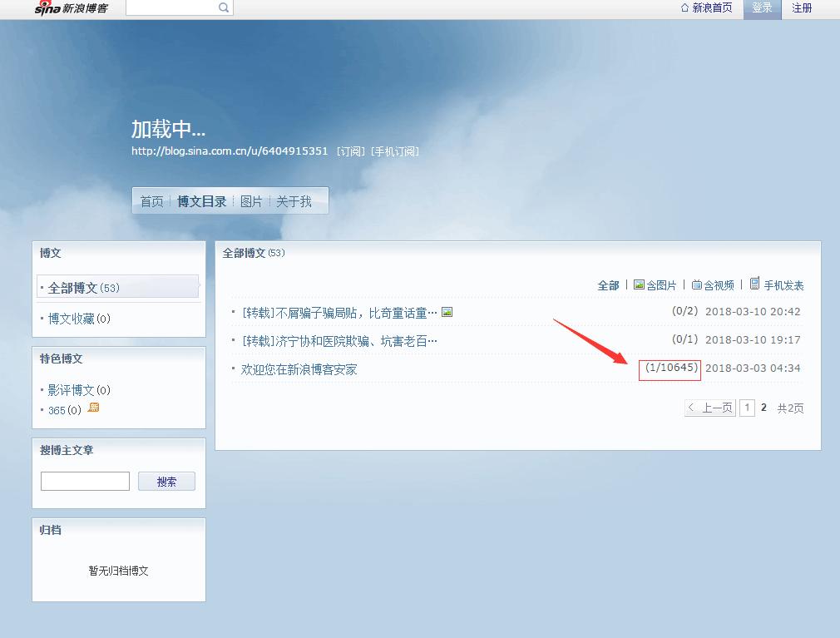
Task: Click the 注册 link
Action: [802, 8]
